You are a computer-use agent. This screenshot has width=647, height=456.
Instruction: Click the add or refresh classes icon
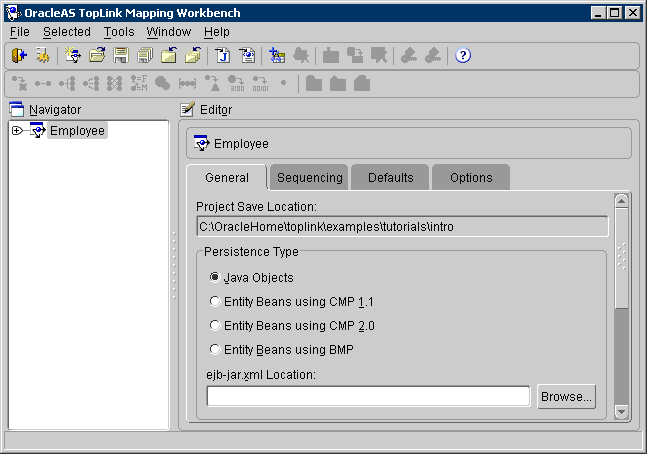click(x=277, y=55)
